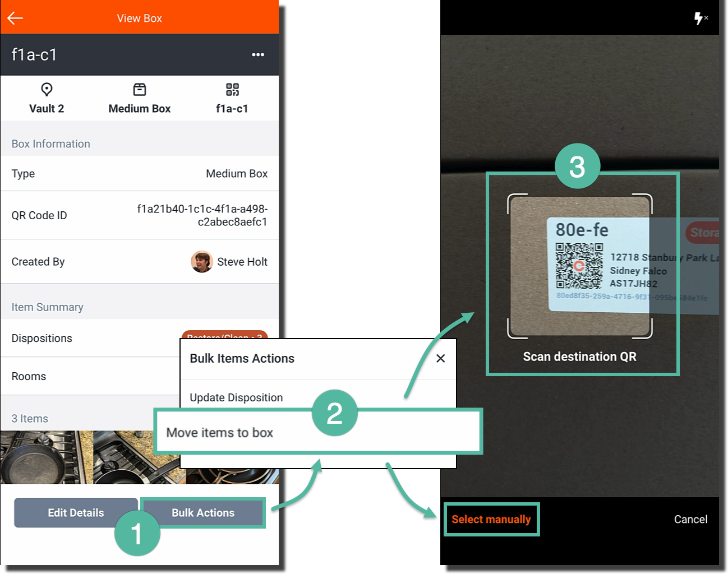
Task: Toggle the camera flash icon
Action: coord(701,18)
